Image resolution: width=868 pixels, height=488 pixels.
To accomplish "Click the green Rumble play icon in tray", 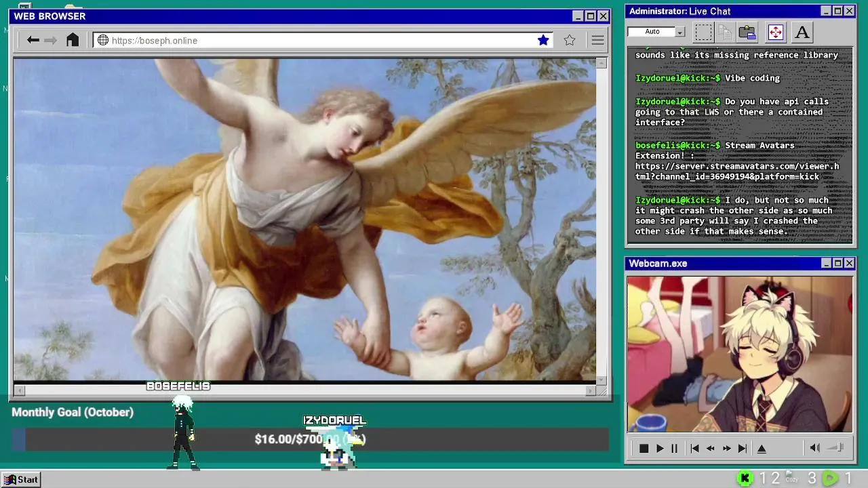I will pos(830,479).
